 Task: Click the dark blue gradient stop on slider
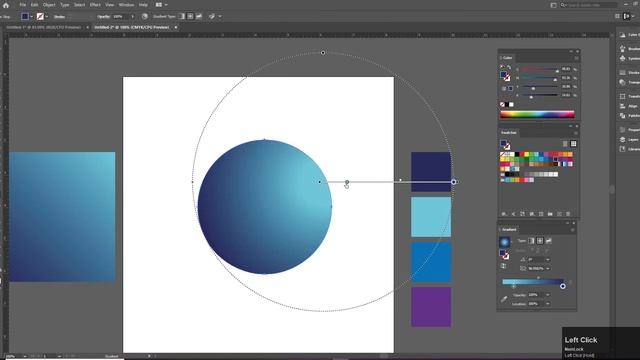coord(563,286)
